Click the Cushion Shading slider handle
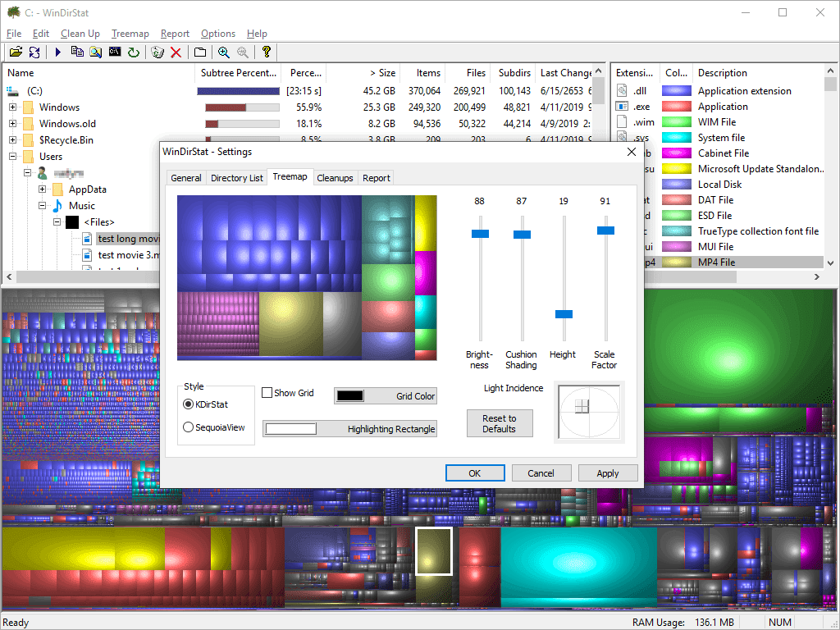 click(x=522, y=235)
